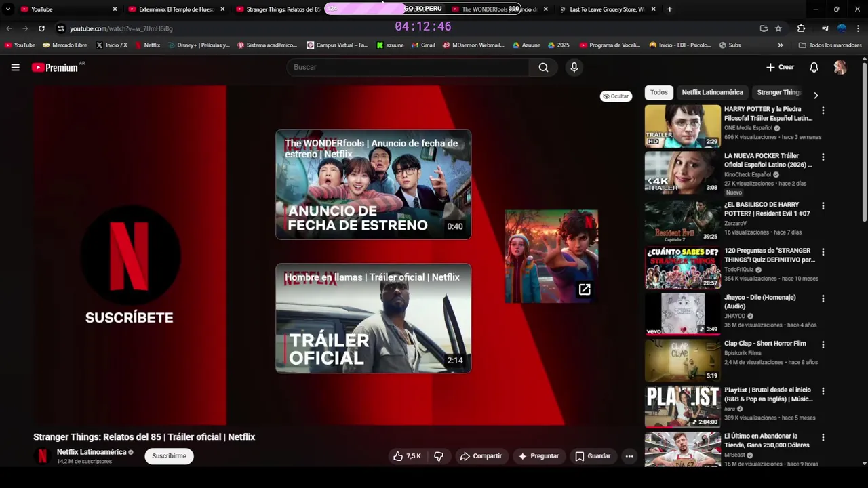The image size is (868, 488).
Task: Switch to the YouTube browser tab
Action: [68, 9]
